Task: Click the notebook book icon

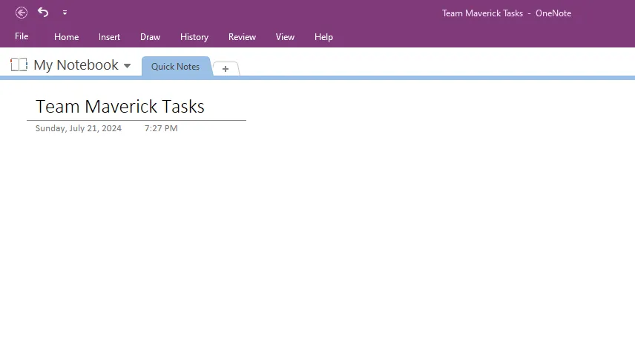Action: [19, 64]
